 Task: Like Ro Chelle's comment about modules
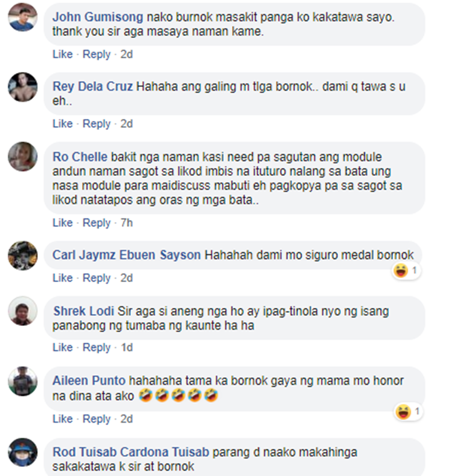[62, 223]
